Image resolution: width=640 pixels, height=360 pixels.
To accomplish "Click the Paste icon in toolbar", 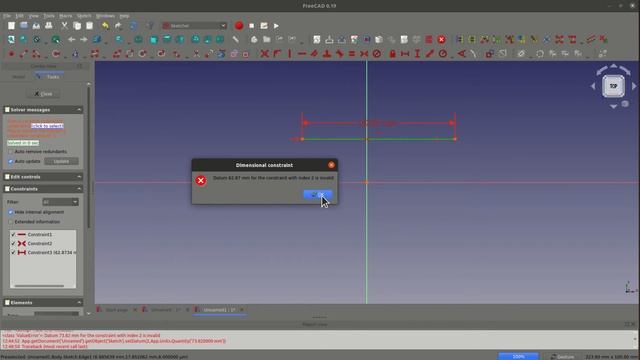I will 89,26.
